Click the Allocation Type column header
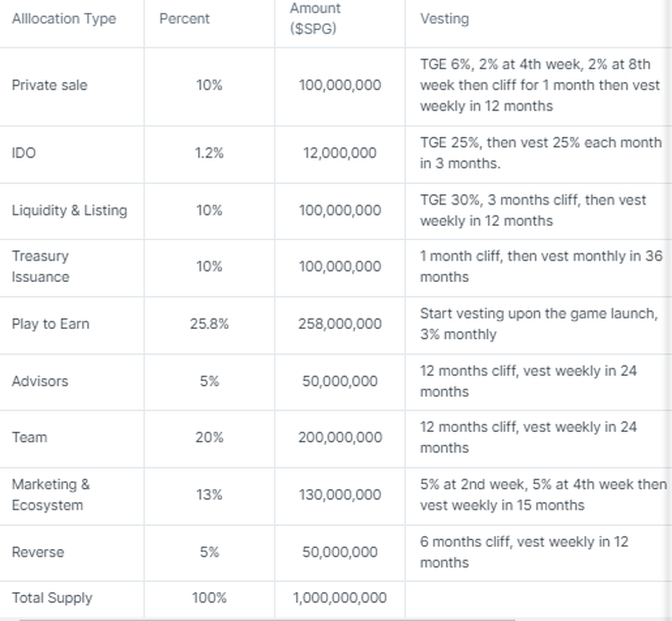This screenshot has height=621, width=672. [64, 18]
